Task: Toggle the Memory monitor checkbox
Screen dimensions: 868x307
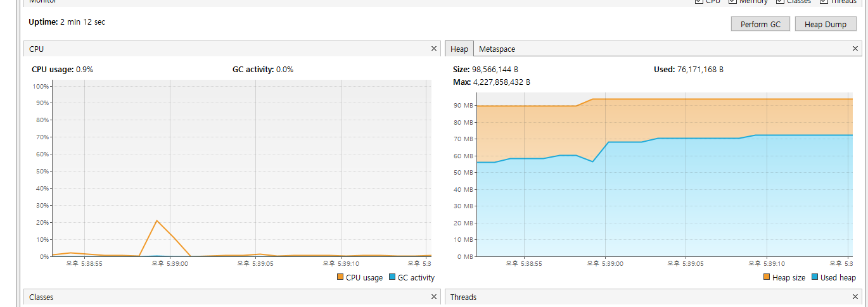Action: click(732, 2)
